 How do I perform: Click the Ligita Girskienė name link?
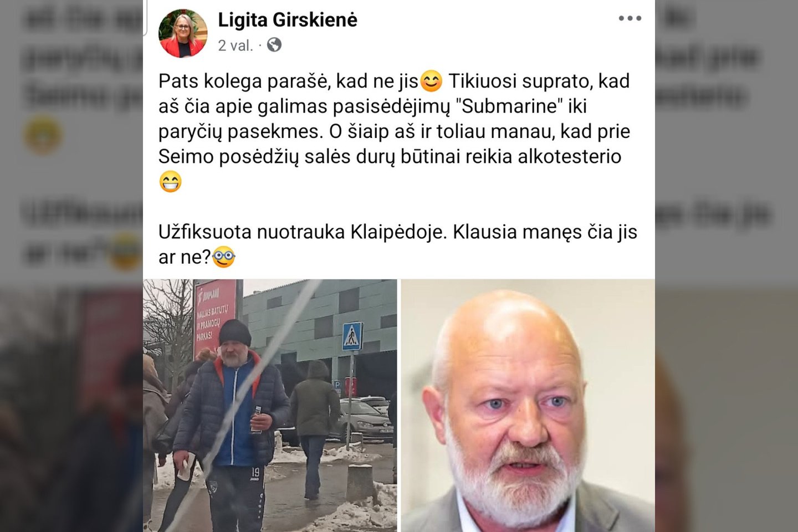[x=288, y=20]
